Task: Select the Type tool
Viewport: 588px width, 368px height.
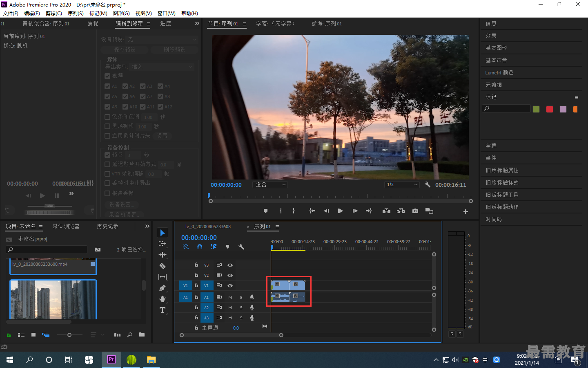Action: pyautogui.click(x=163, y=310)
